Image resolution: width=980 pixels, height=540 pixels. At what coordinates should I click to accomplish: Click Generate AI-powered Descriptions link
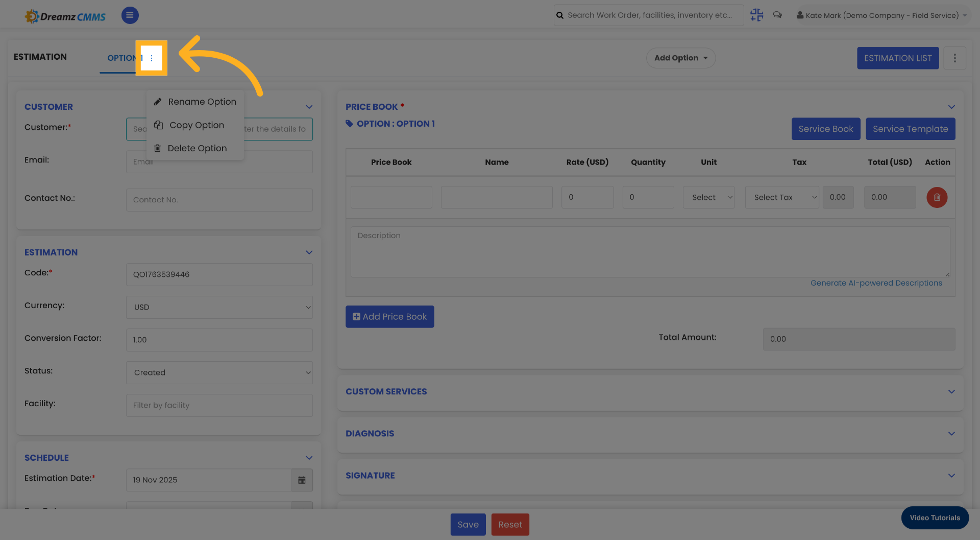coord(876,283)
